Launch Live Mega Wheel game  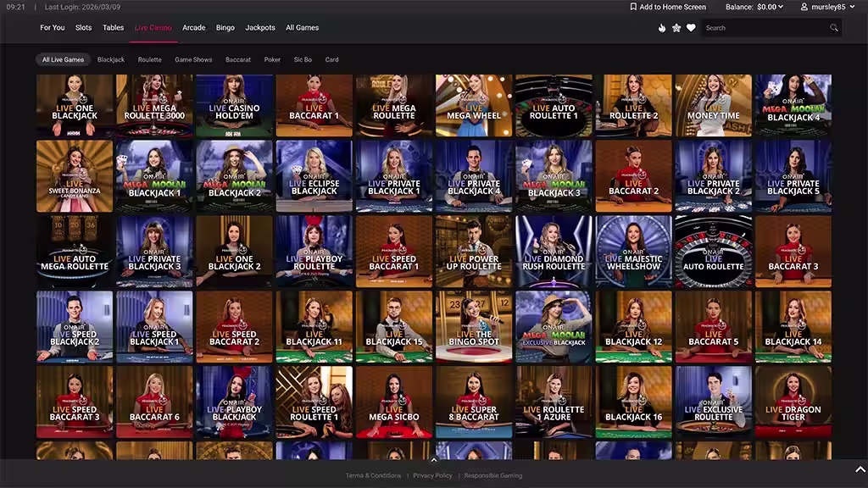point(474,106)
